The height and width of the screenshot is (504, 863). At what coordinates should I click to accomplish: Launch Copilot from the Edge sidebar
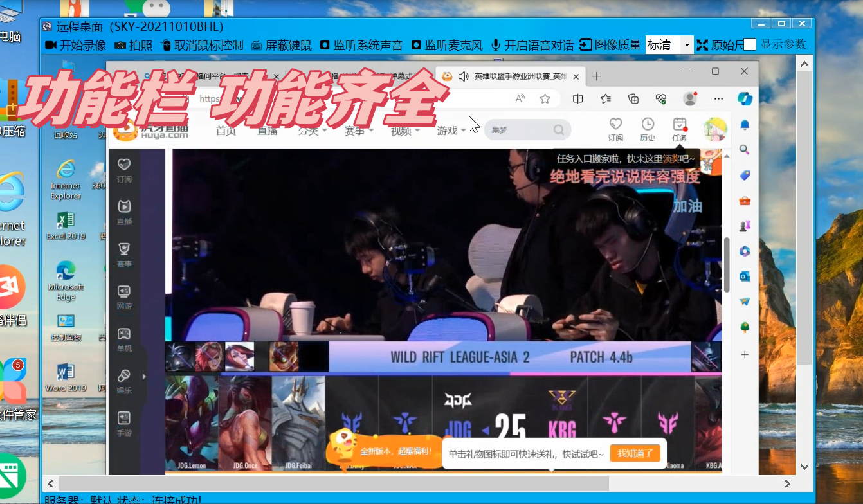(x=743, y=98)
